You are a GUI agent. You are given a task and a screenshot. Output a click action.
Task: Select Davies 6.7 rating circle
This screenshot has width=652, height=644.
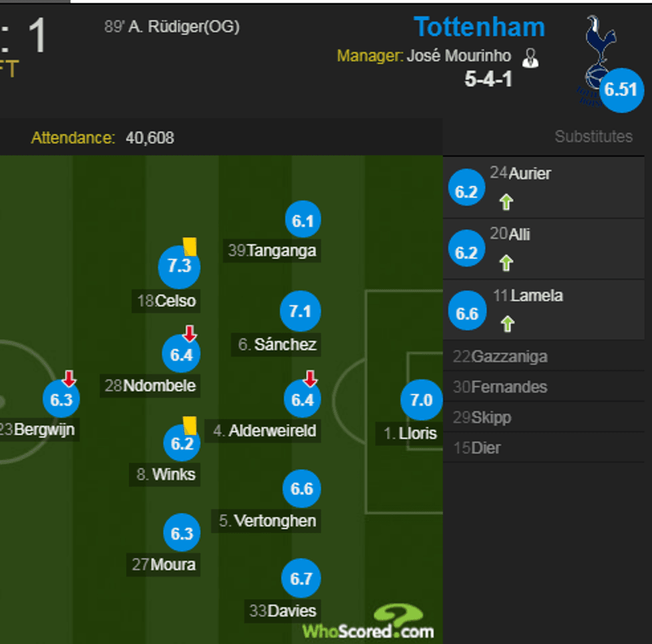pos(301,579)
